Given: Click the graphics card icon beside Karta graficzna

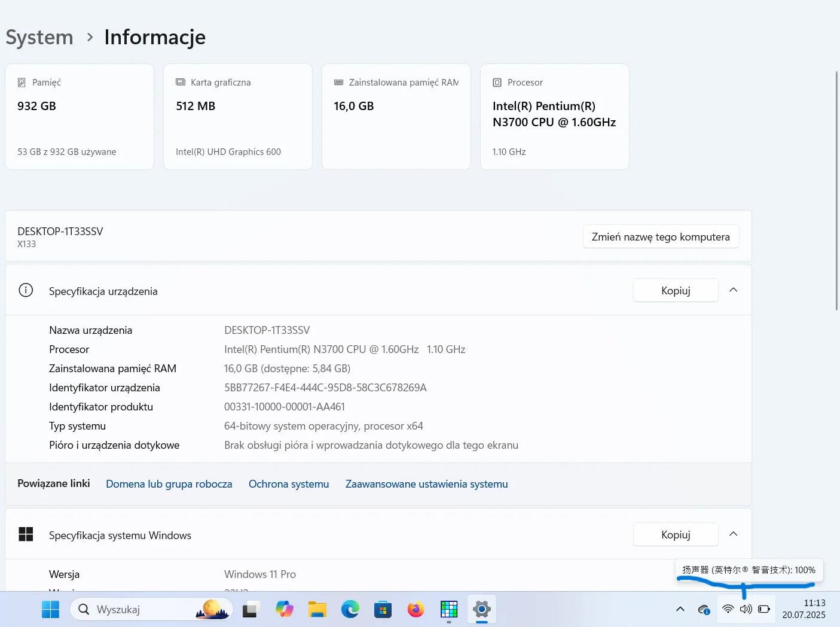Looking at the screenshot, I should (x=181, y=82).
